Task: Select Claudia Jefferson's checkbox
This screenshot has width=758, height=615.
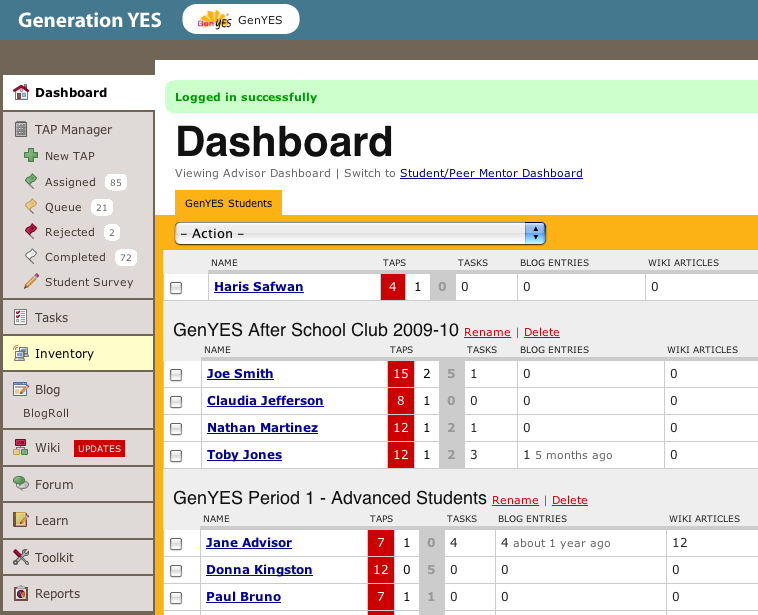Action: 176,402
